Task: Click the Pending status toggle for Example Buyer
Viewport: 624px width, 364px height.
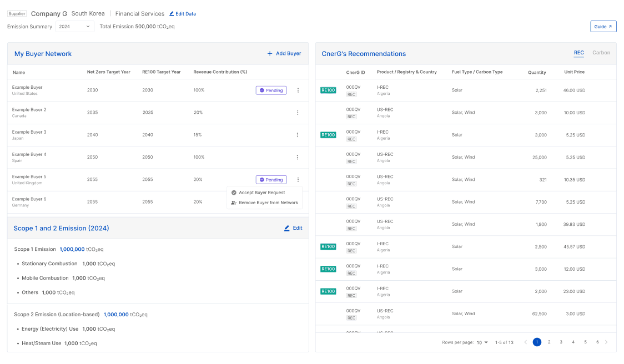Action: [x=271, y=90]
